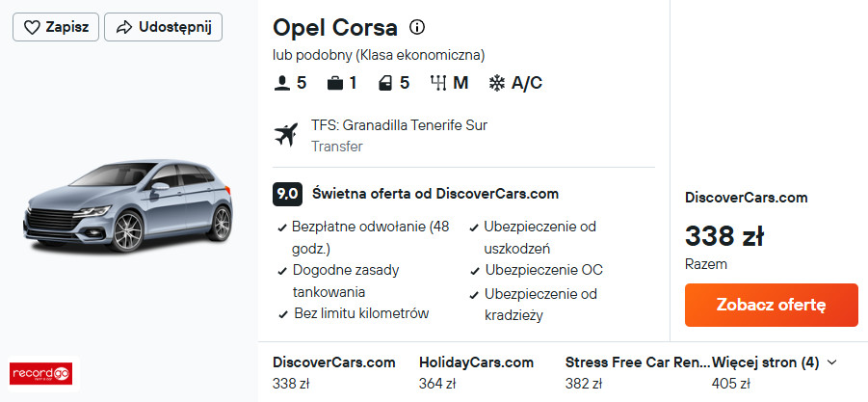This screenshot has width=868, height=402.
Task: Click the airplane pickup location icon
Action: (286, 135)
